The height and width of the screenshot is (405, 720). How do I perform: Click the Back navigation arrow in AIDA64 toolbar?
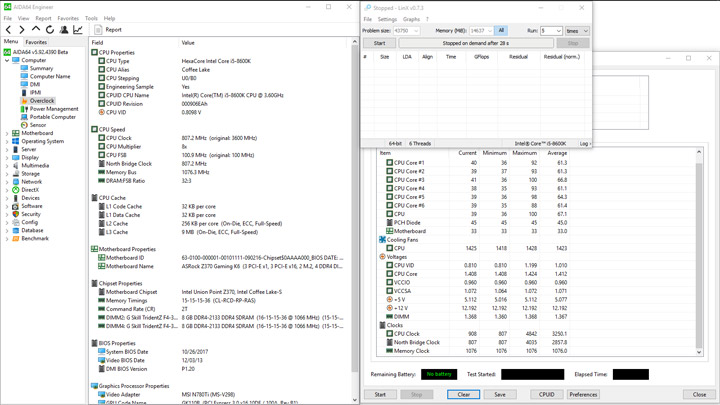9,30
